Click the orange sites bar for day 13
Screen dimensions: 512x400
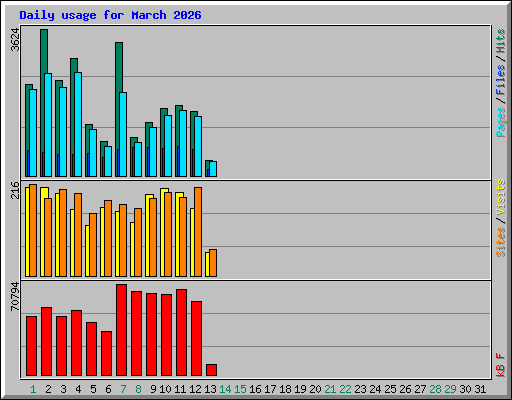pyautogui.click(x=213, y=263)
